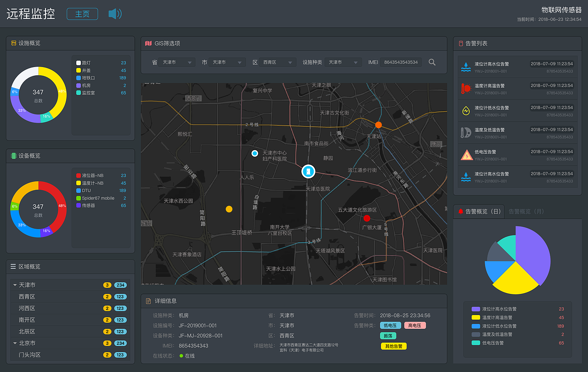Image resolution: width=588 pixels, height=372 pixels.
Task: Click the map icon beside GIS筛选项
Action: coord(148,44)
